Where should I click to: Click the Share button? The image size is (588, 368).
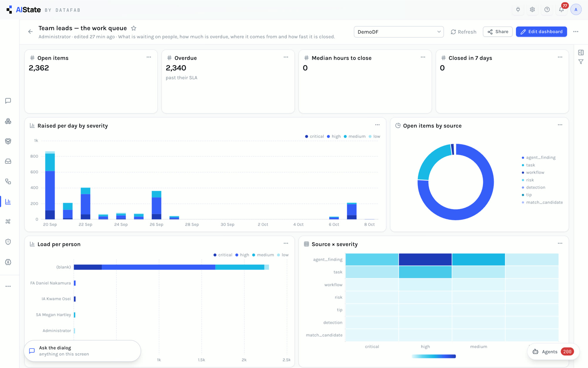498,32
